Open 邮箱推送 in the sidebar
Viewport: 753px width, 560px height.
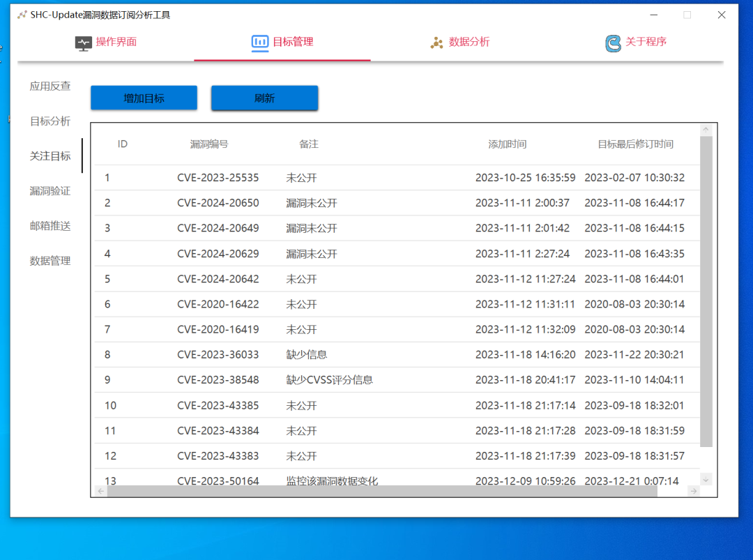(50, 226)
